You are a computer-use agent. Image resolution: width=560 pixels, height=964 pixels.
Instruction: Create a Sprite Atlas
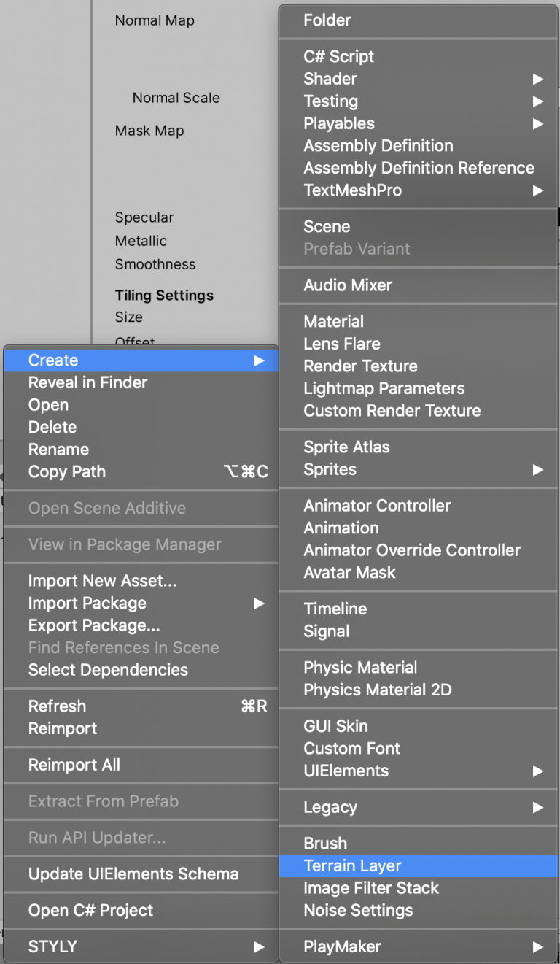346,447
